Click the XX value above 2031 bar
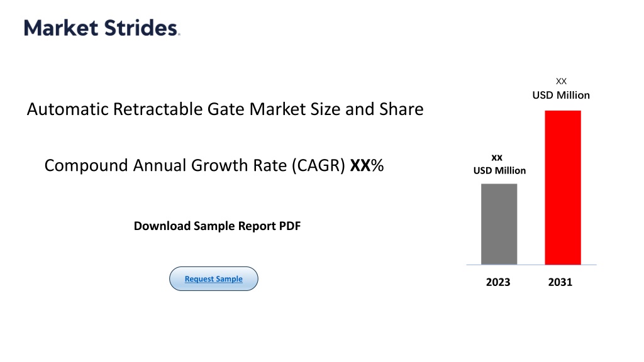 coord(561,81)
